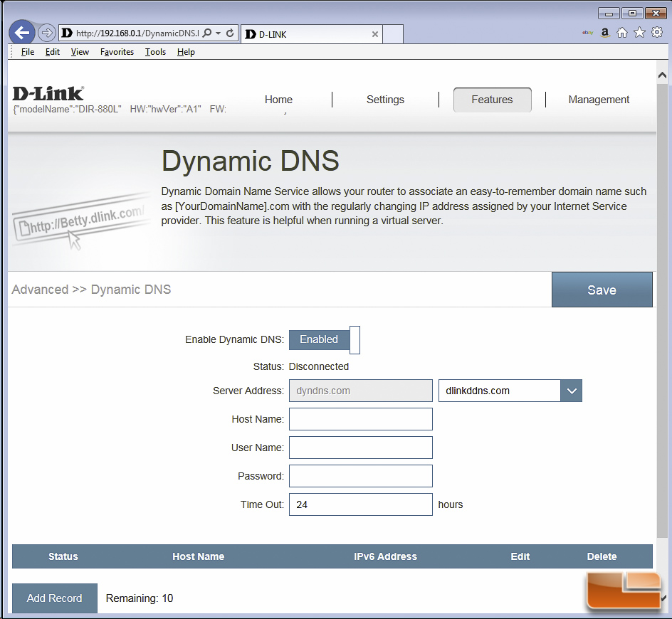
Task: Open the Help menu
Action: tap(186, 52)
